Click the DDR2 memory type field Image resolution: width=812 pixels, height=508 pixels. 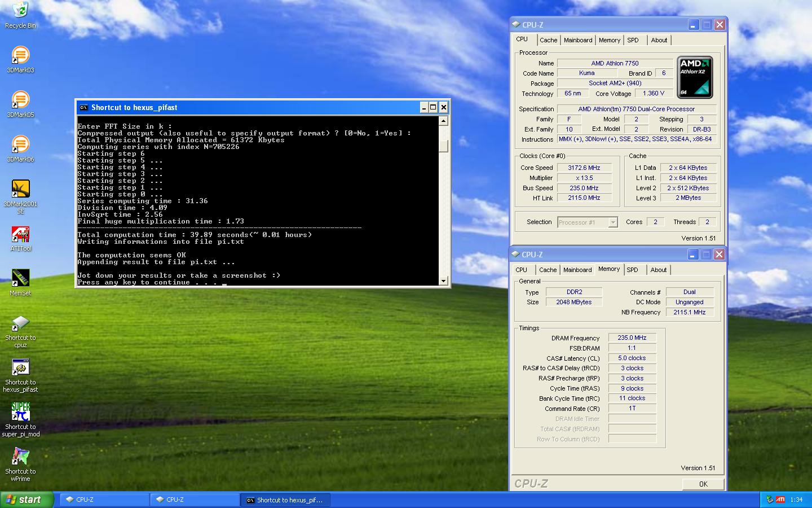point(575,292)
